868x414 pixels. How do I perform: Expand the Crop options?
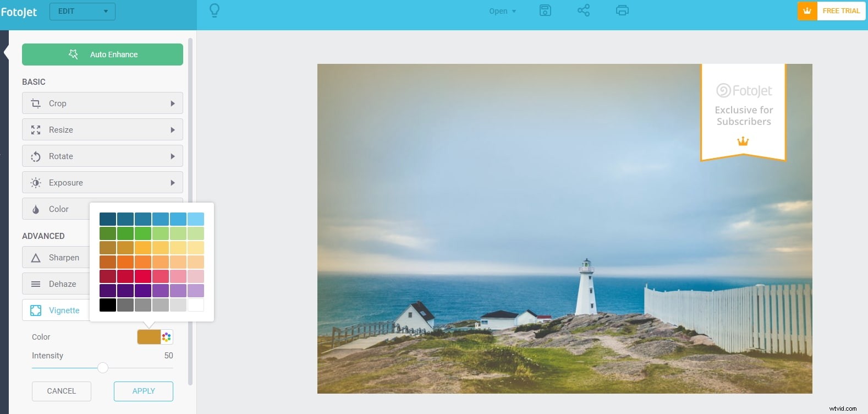(x=102, y=103)
